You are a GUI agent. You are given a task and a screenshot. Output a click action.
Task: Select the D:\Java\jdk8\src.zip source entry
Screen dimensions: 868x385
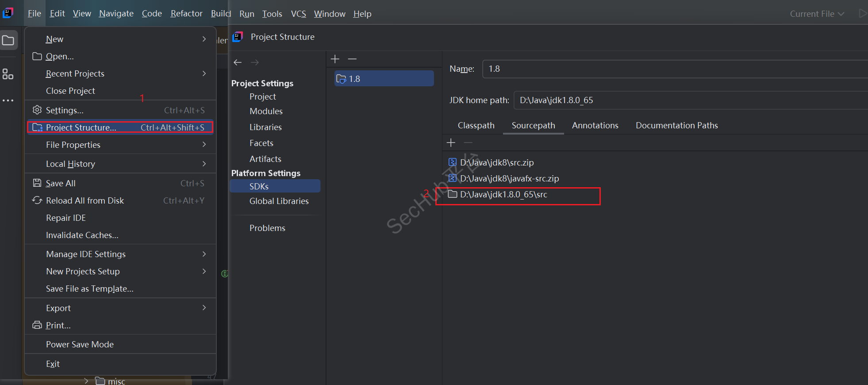tap(496, 162)
